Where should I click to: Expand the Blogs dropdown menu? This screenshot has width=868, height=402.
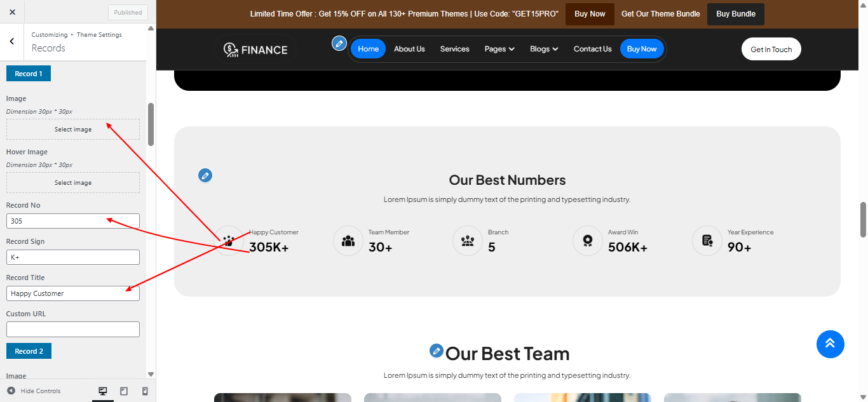click(544, 49)
